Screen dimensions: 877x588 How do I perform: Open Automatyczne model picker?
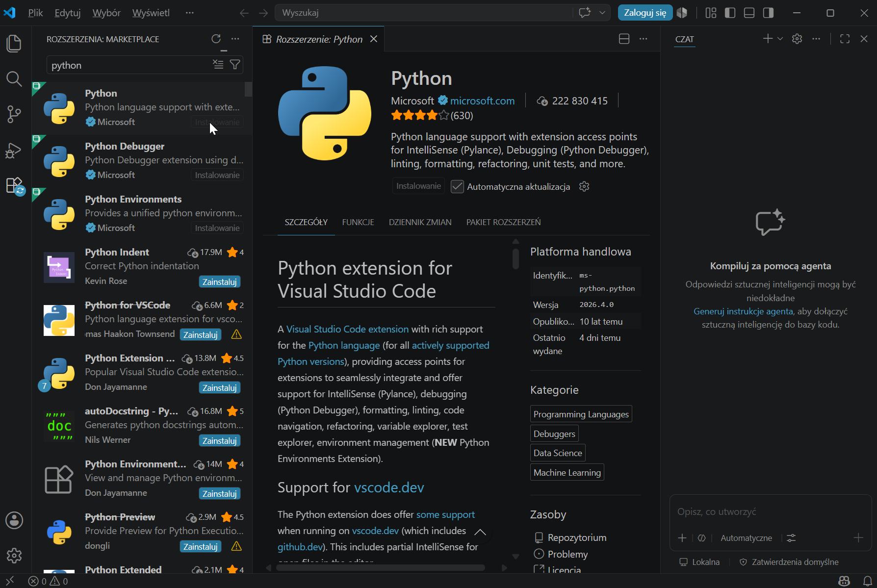click(746, 538)
